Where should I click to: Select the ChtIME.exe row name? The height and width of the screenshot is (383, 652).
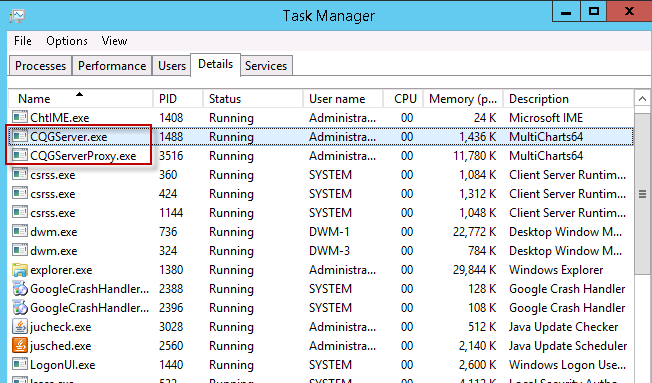60,118
